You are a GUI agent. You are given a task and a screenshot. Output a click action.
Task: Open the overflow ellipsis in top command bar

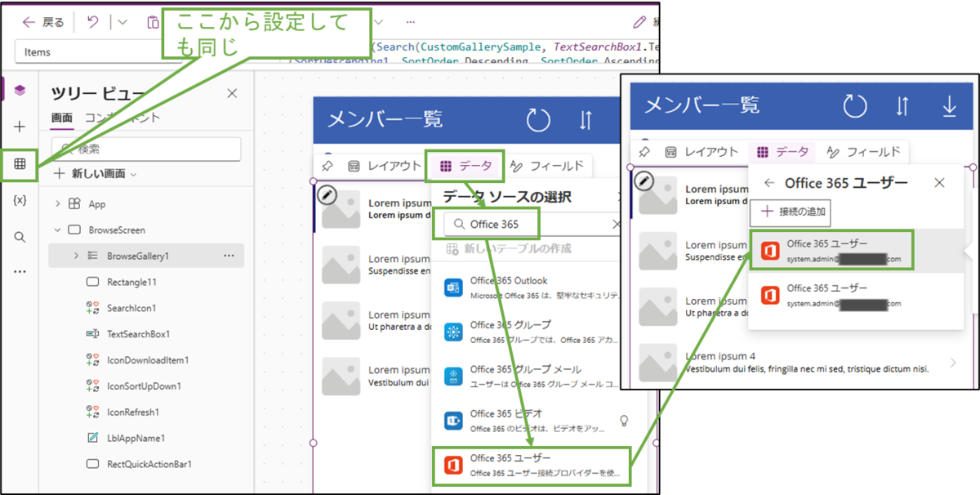410,22
